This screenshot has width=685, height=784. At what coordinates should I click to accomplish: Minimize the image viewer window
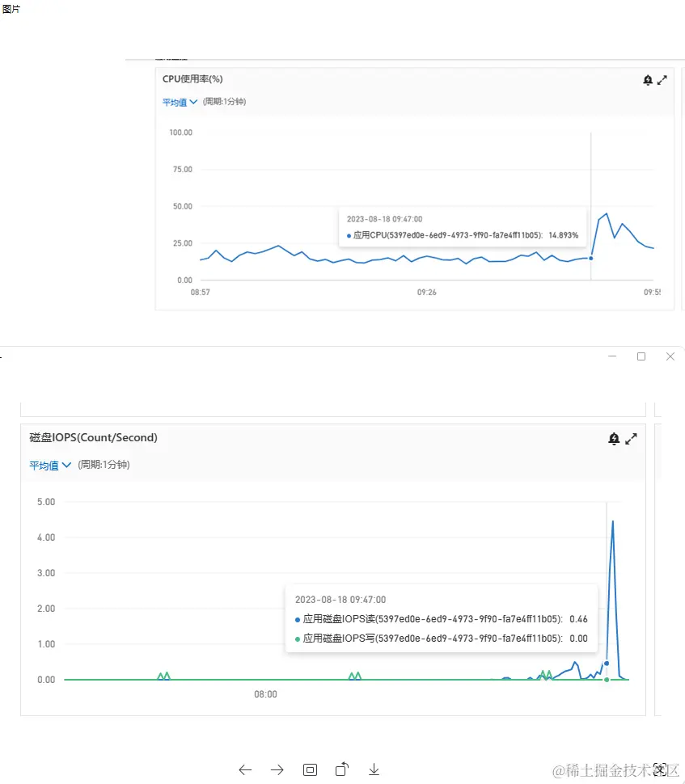tap(613, 356)
